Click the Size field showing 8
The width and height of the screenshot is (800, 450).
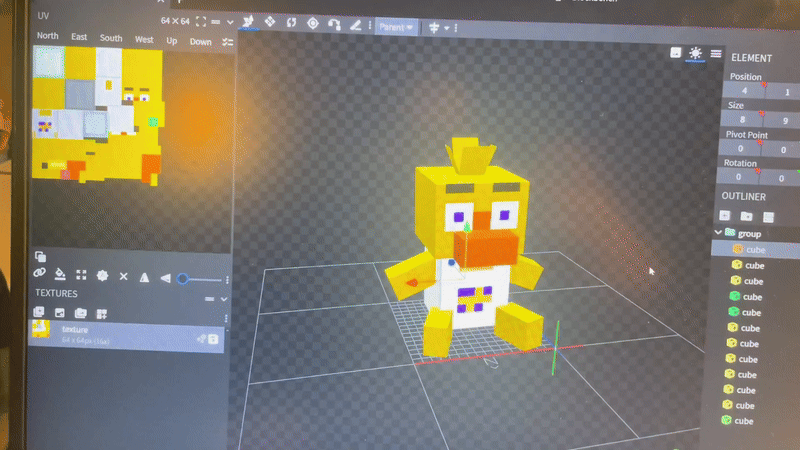[x=742, y=119]
